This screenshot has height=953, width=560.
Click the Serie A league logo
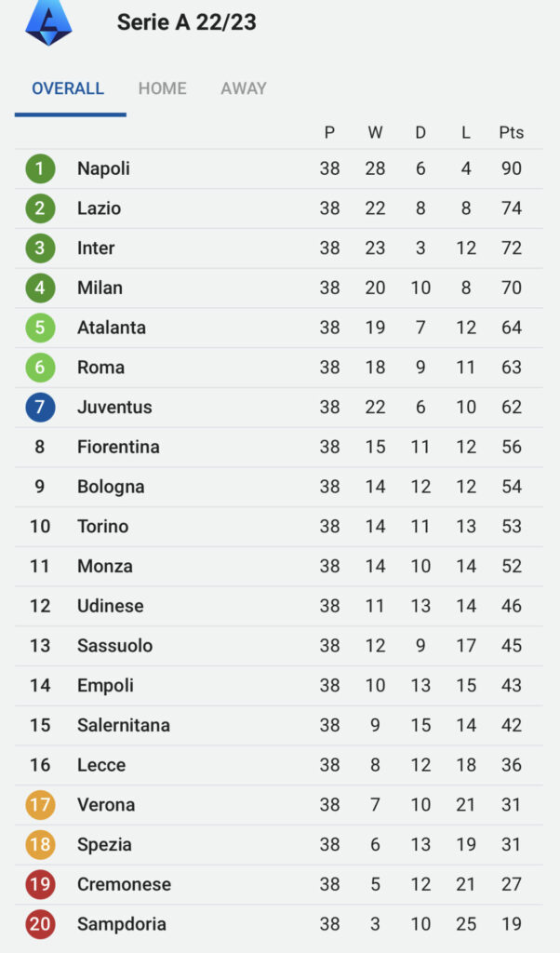[48, 22]
